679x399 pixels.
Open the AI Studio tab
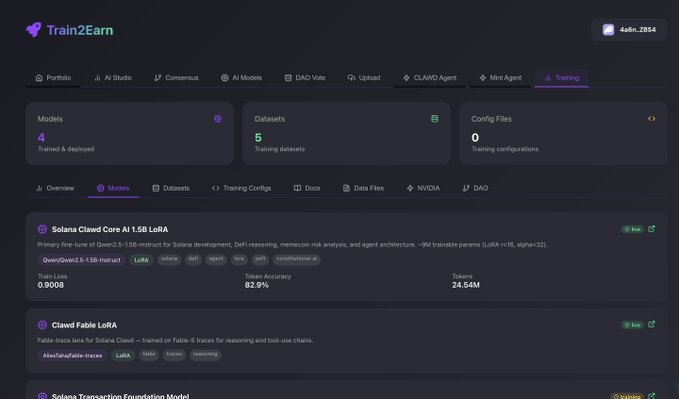[x=113, y=78]
